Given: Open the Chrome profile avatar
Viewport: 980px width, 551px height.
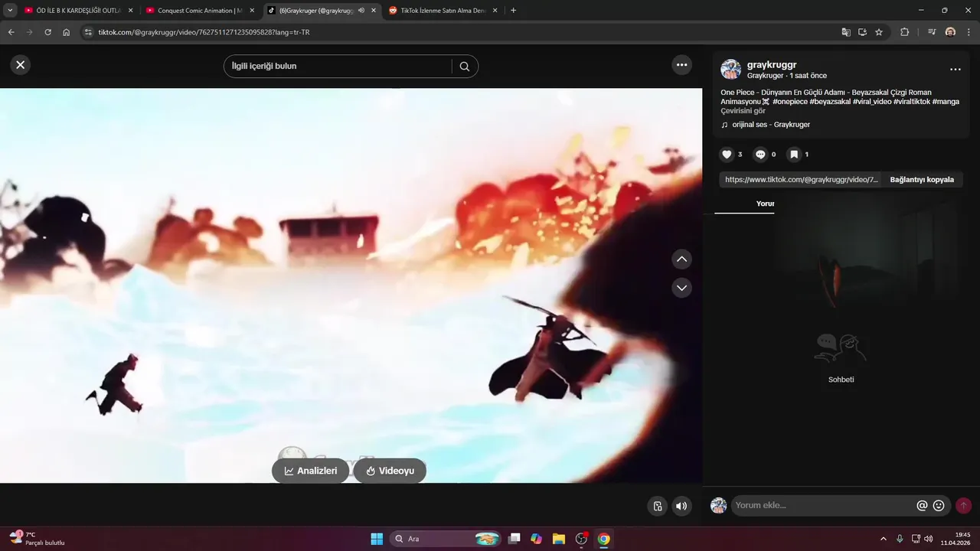Looking at the screenshot, I should [x=950, y=32].
